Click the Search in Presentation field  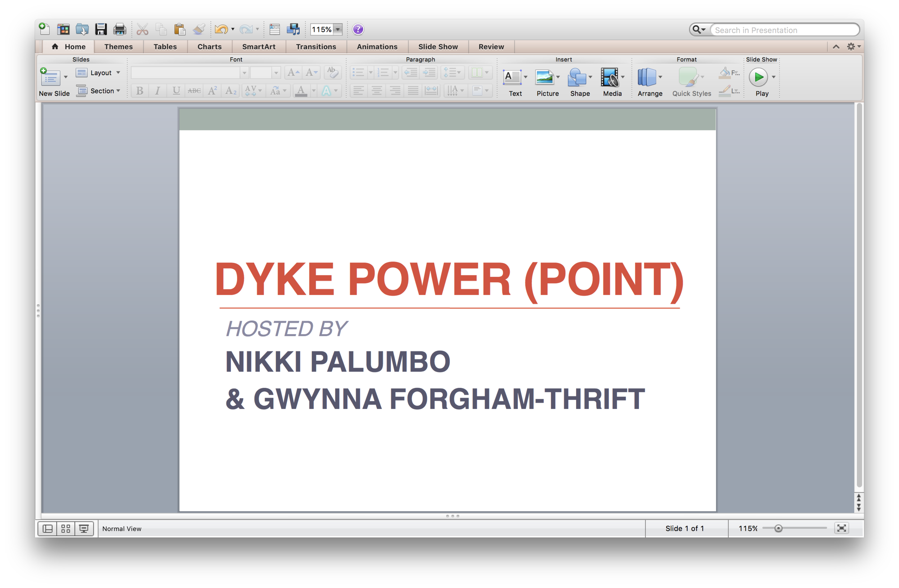click(785, 30)
